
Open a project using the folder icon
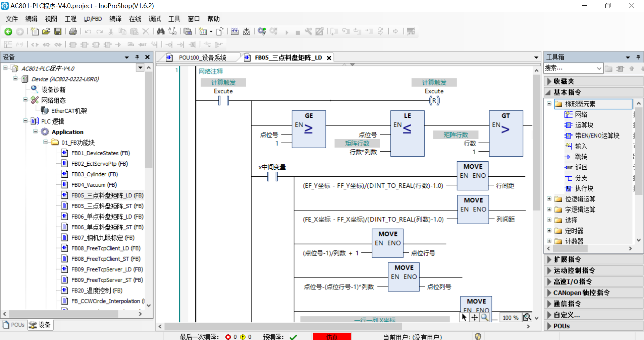tap(46, 32)
